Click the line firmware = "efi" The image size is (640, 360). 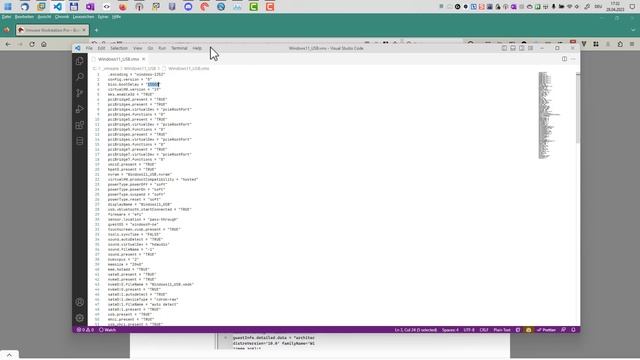125,214
